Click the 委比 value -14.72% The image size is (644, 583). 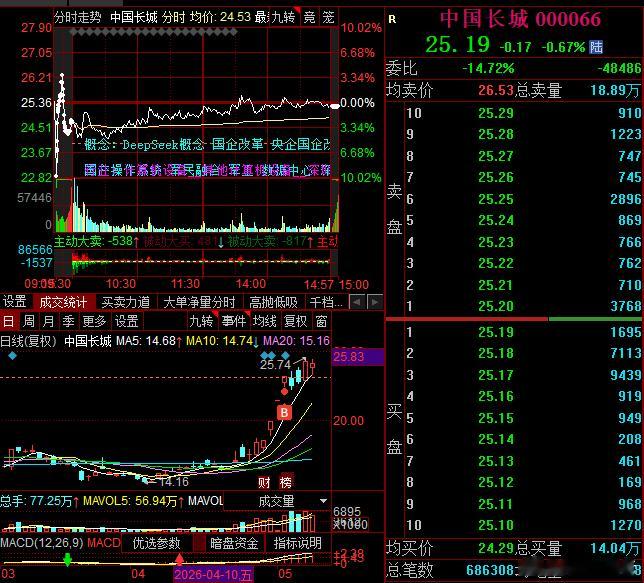pyautogui.click(x=488, y=68)
